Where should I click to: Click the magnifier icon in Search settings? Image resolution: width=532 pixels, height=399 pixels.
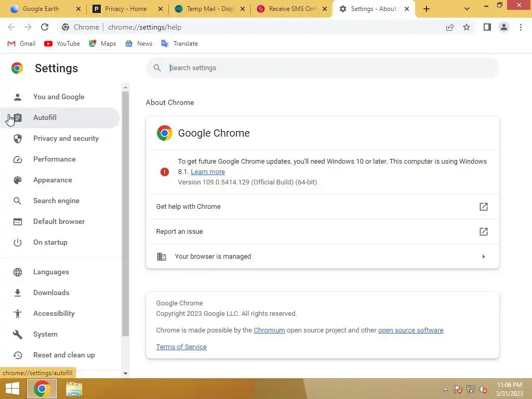(157, 68)
